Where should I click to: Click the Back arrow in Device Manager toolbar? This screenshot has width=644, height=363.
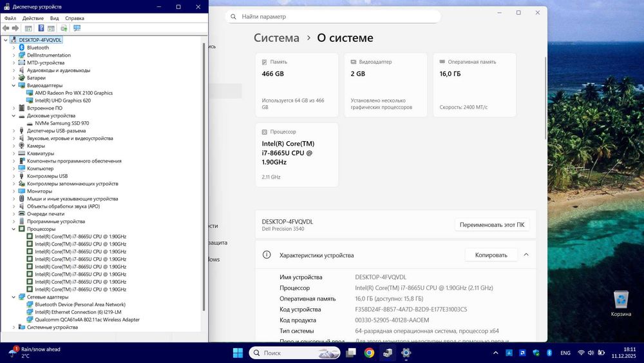pyautogui.click(x=6, y=28)
